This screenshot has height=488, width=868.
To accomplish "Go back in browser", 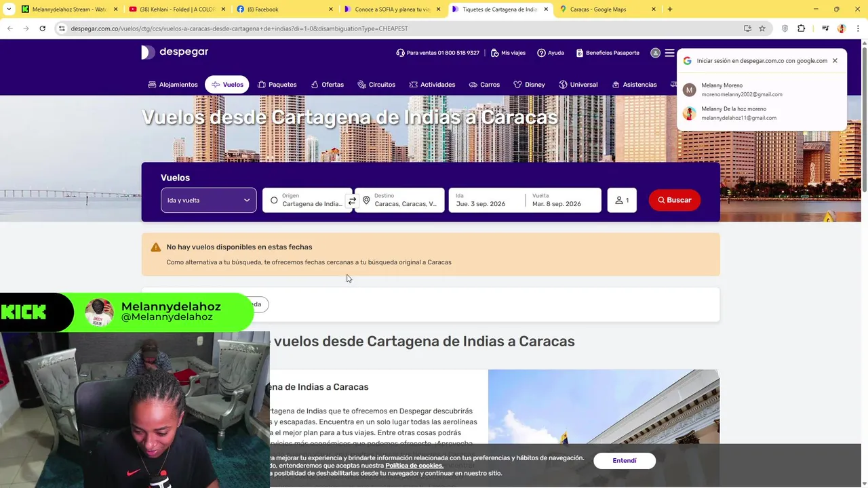I will 9,28.
